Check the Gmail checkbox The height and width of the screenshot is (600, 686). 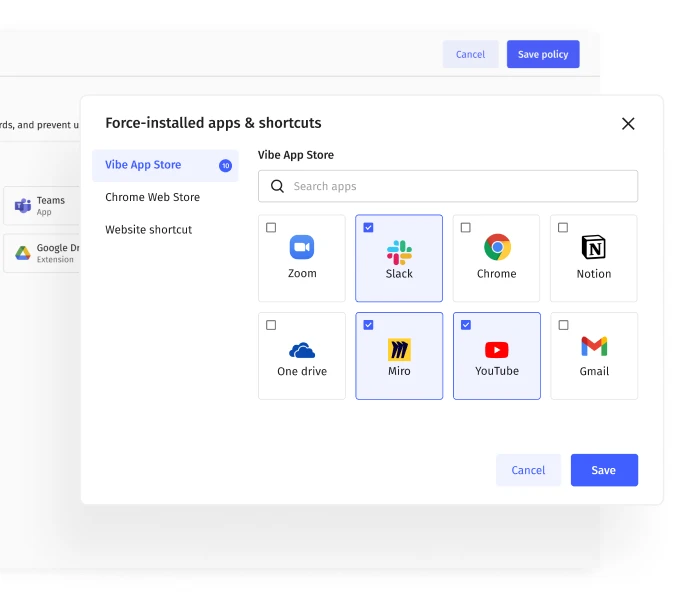coord(563,325)
